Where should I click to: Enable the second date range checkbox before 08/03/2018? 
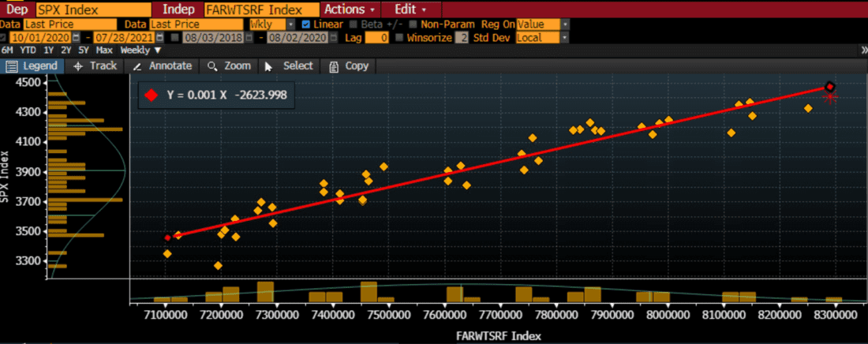(175, 38)
